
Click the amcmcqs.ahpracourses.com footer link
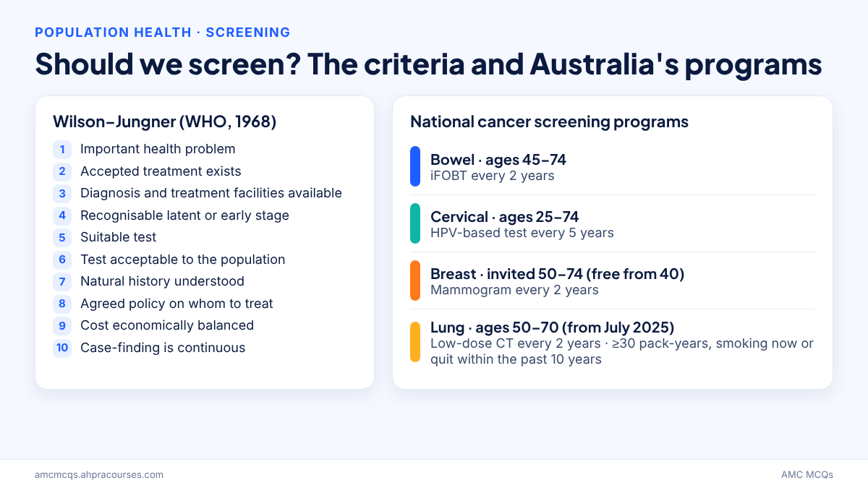(99, 475)
